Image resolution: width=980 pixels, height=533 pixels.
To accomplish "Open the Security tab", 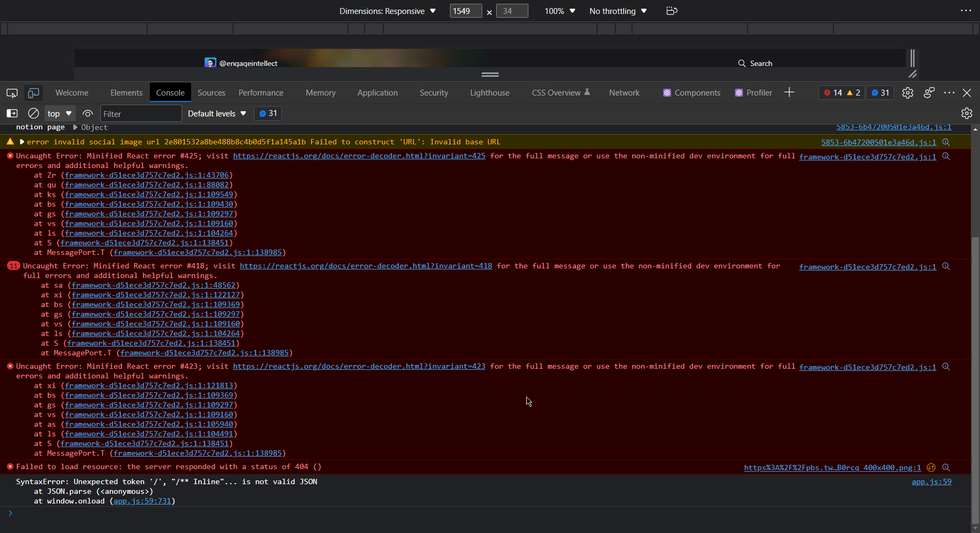I will [x=434, y=93].
